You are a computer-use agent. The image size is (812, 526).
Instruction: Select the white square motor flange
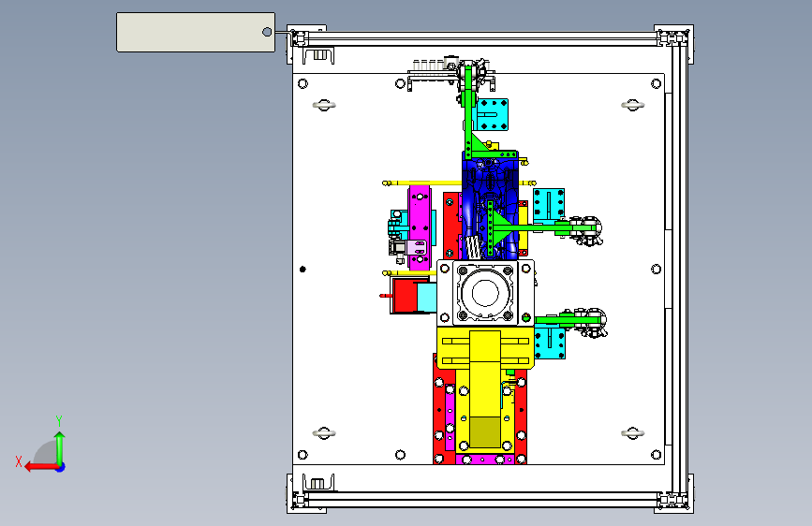pyautogui.click(x=485, y=293)
